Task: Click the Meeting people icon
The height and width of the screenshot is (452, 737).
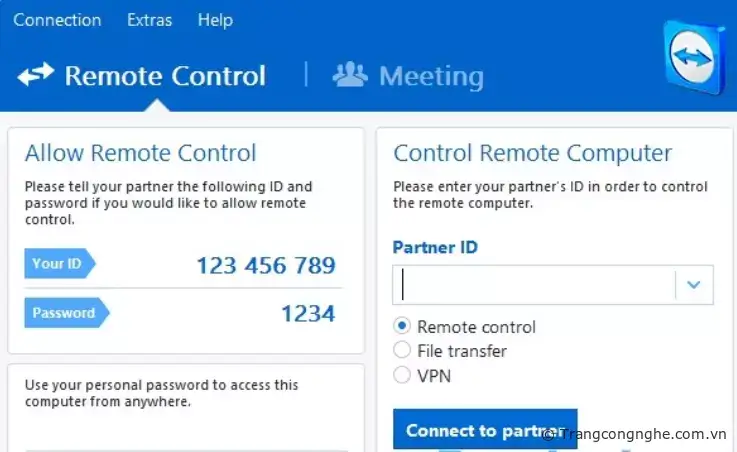Action: click(x=350, y=75)
